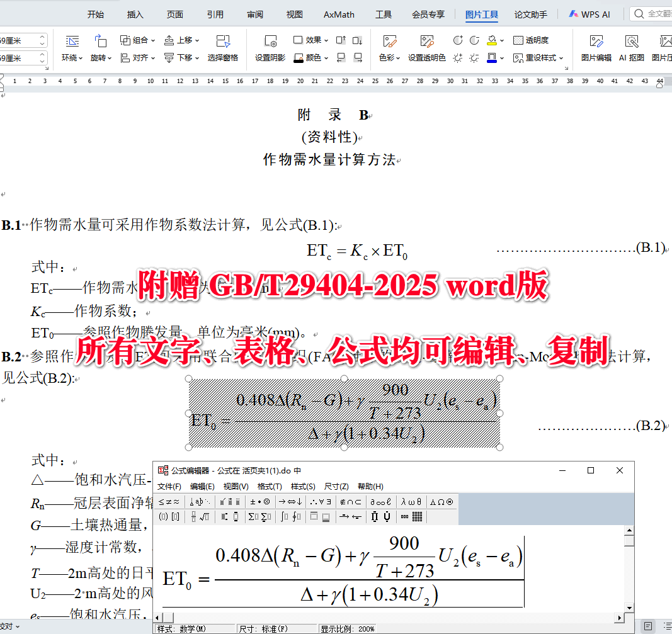Click 样式: 数学(M) in the status bar
Screen dimensions: 672x634
coord(183,628)
